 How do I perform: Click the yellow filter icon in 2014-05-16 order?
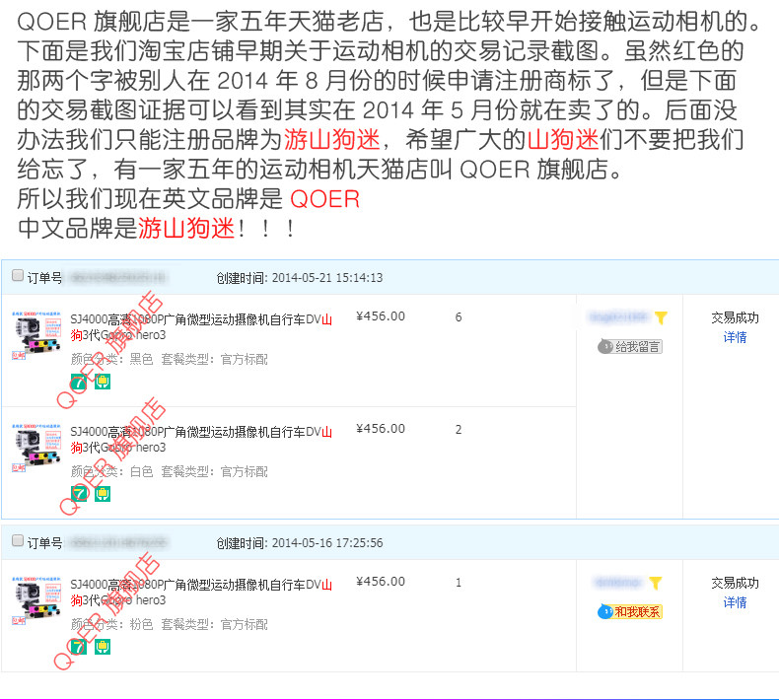click(x=656, y=583)
